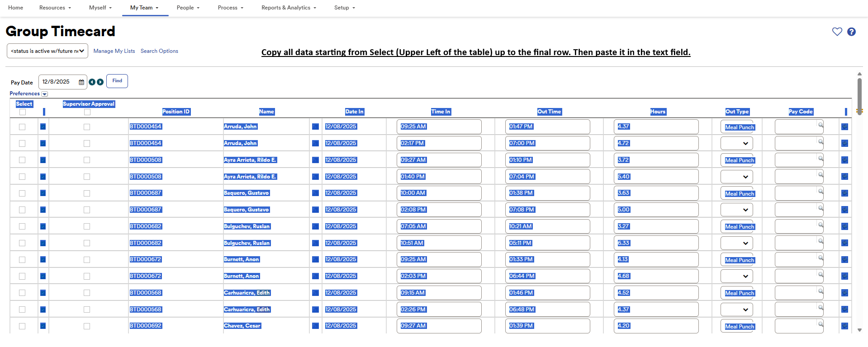
Task: Click Pay Code search magnifier in 01:47 PM row
Action: click(x=820, y=125)
